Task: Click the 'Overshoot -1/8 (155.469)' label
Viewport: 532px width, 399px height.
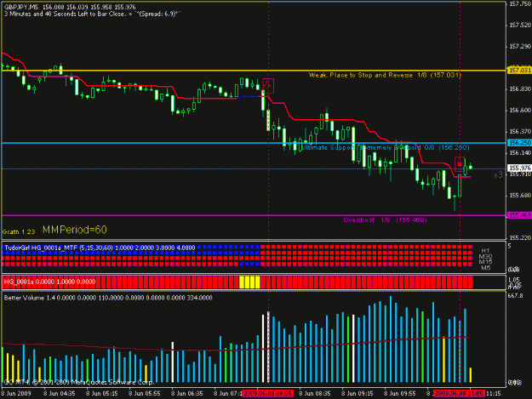Action: (385, 220)
